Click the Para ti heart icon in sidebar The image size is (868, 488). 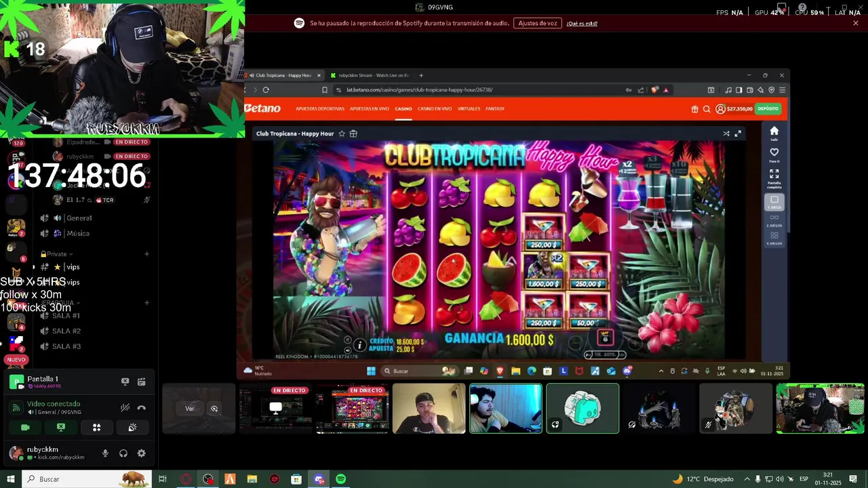point(774,155)
